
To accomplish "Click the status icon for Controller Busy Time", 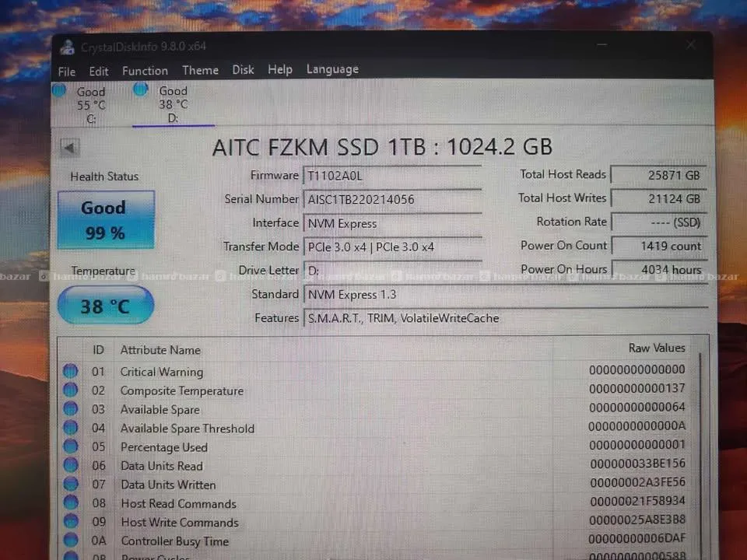I will [71, 541].
